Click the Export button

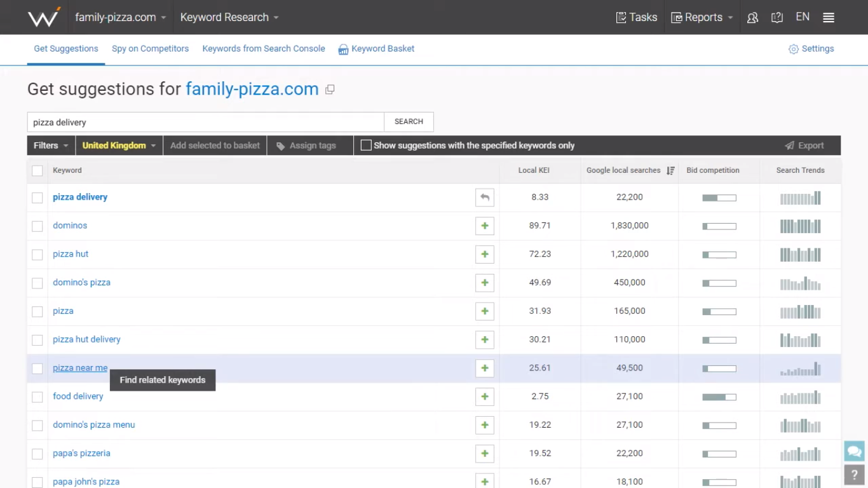point(804,146)
